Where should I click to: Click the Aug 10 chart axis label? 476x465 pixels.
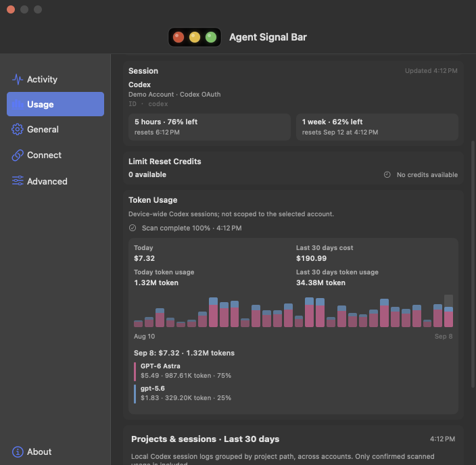coord(144,337)
